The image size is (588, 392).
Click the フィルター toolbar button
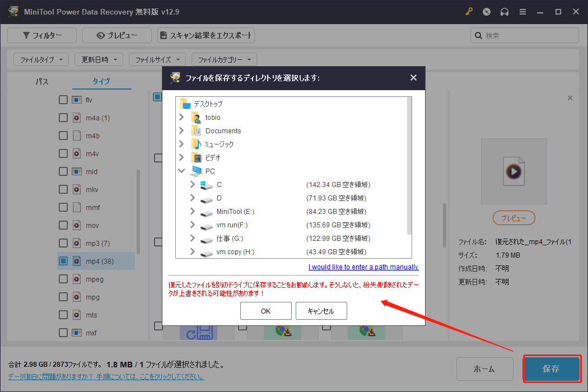42,35
